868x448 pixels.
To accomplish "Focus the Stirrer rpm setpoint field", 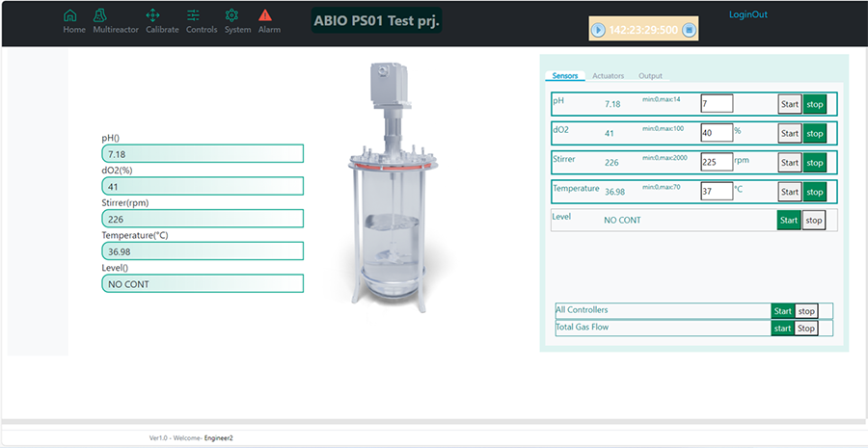I will tap(716, 163).
